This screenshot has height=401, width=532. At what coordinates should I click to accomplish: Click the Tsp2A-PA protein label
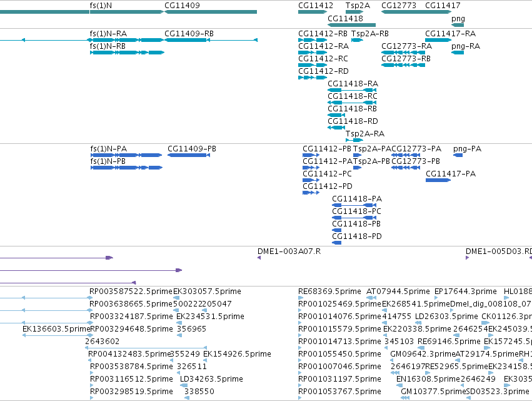372,149
